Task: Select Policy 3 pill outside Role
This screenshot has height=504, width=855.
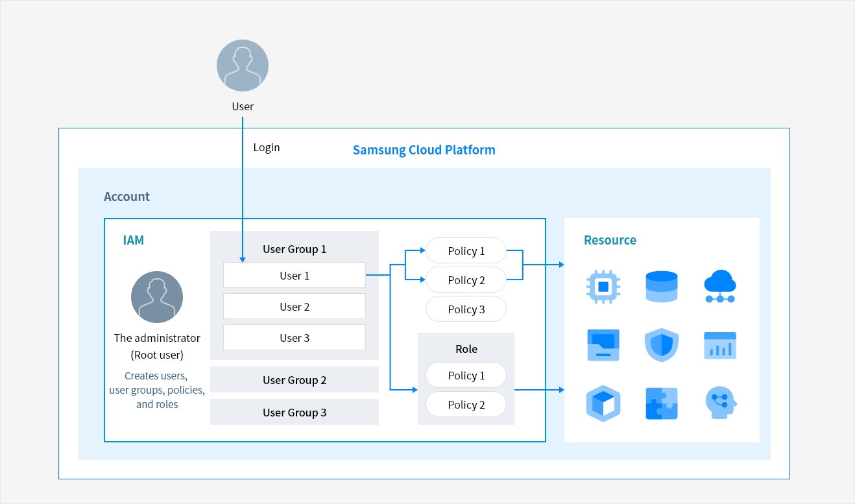Action: coord(466,309)
